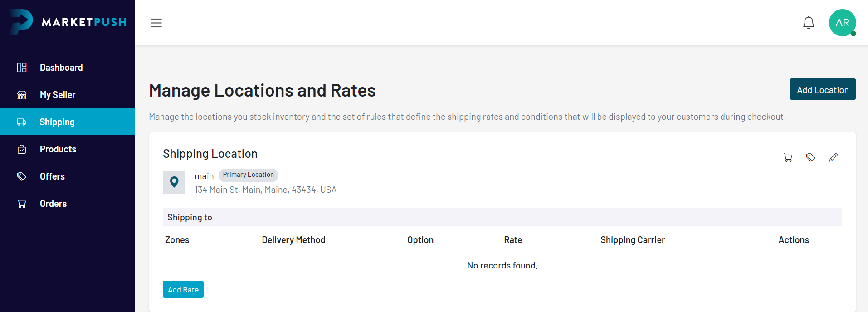
Task: Click the Primary Location badge
Action: 248,175
